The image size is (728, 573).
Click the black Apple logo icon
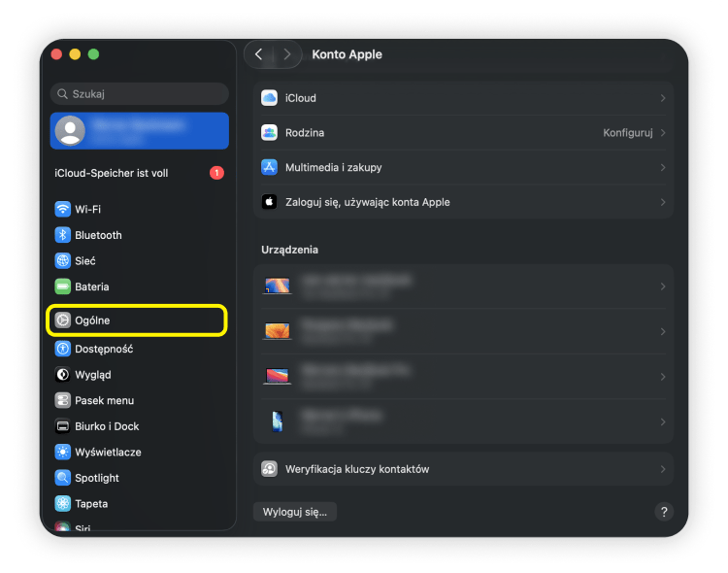269,202
